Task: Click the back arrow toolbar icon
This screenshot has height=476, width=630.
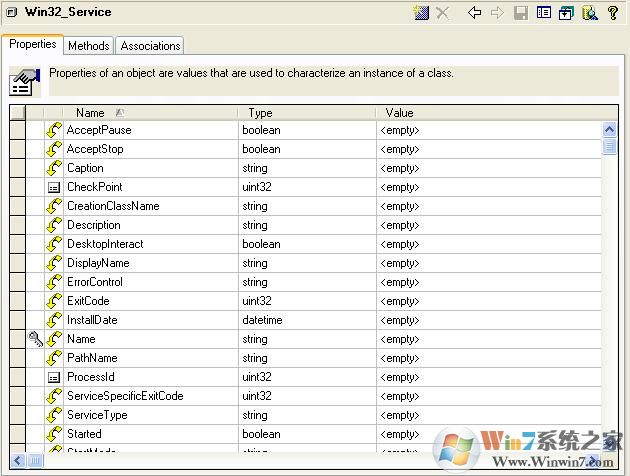Action: (x=475, y=13)
